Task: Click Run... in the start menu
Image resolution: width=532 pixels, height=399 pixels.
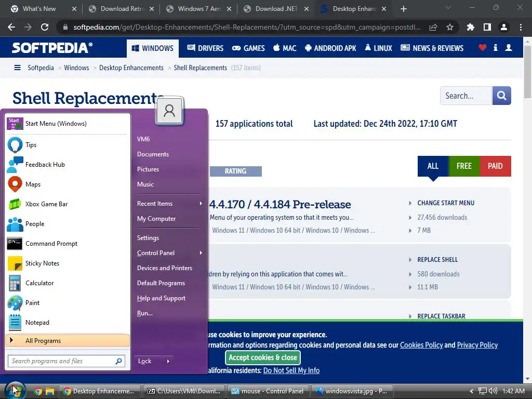Action: [145, 313]
